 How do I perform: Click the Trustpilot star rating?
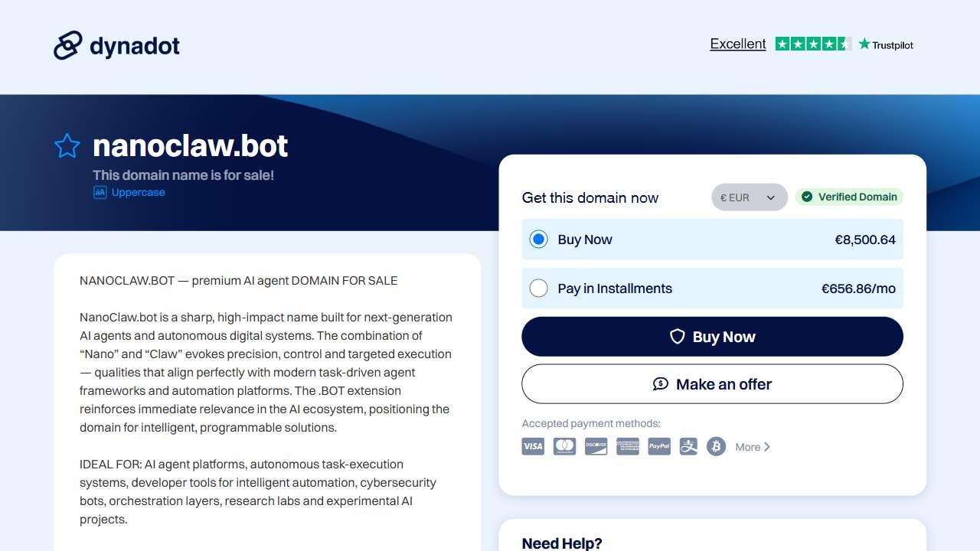click(813, 44)
